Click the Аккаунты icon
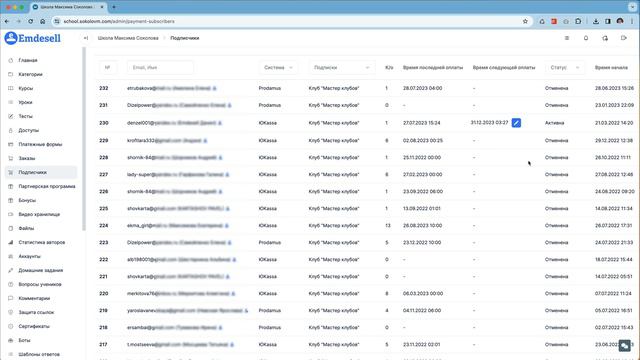640x360 pixels. [11, 256]
